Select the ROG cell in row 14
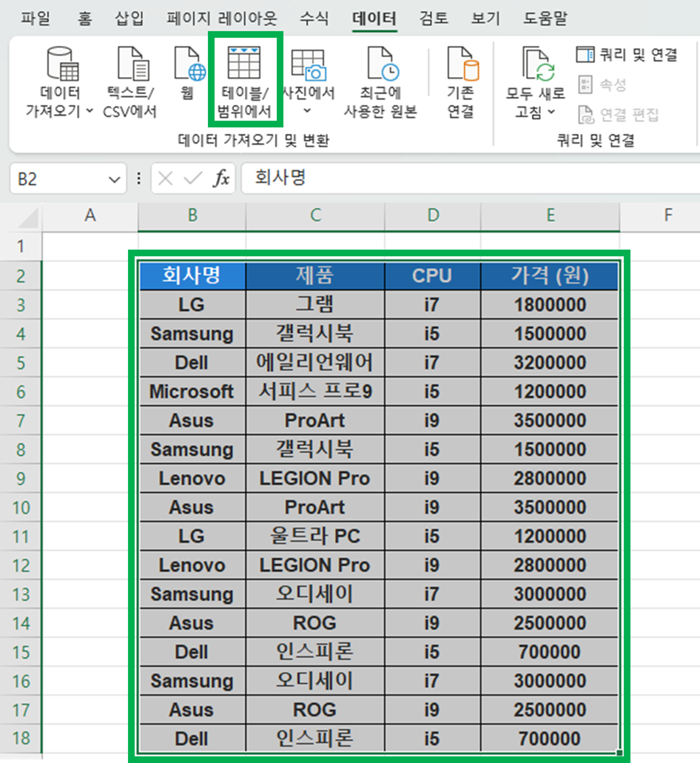 tap(315, 623)
